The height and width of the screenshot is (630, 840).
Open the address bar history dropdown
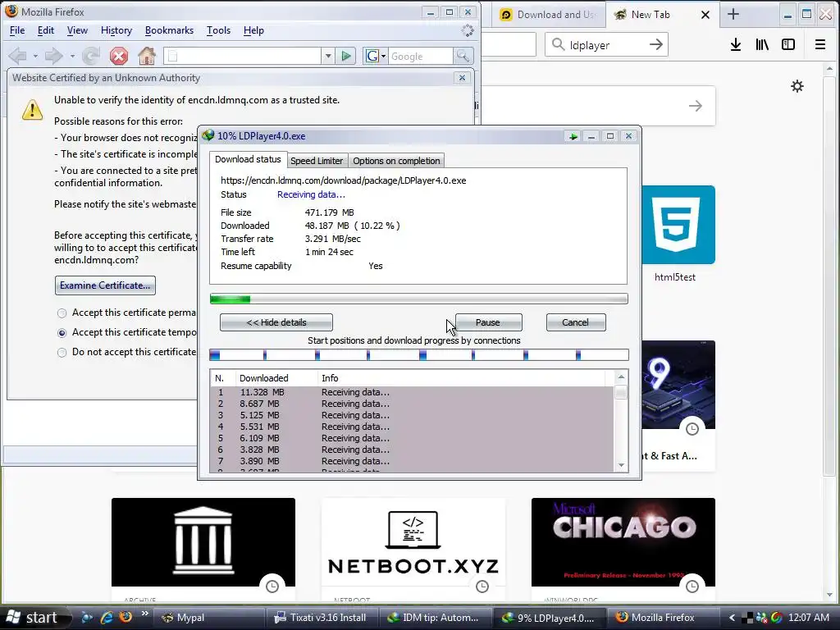tap(328, 56)
